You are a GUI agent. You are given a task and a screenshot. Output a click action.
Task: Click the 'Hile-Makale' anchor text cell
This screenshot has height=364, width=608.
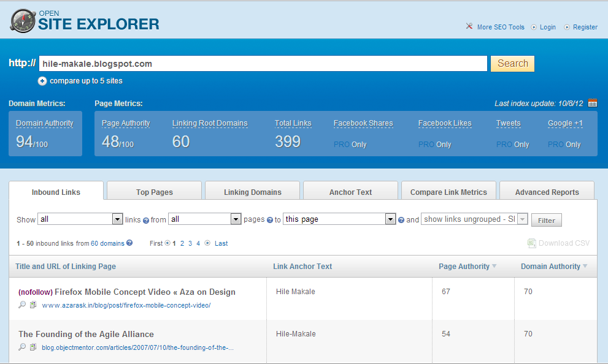click(296, 334)
